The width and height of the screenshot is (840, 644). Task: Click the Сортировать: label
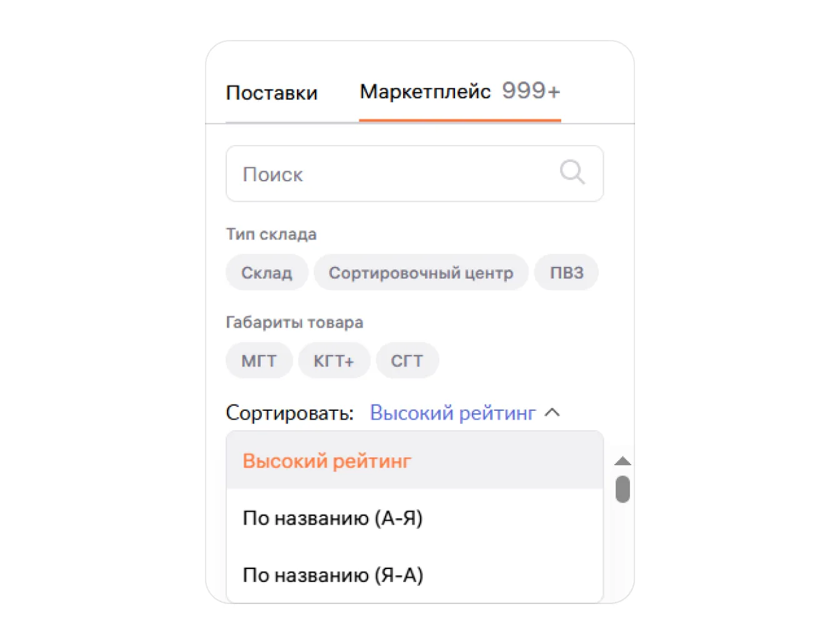[289, 413]
